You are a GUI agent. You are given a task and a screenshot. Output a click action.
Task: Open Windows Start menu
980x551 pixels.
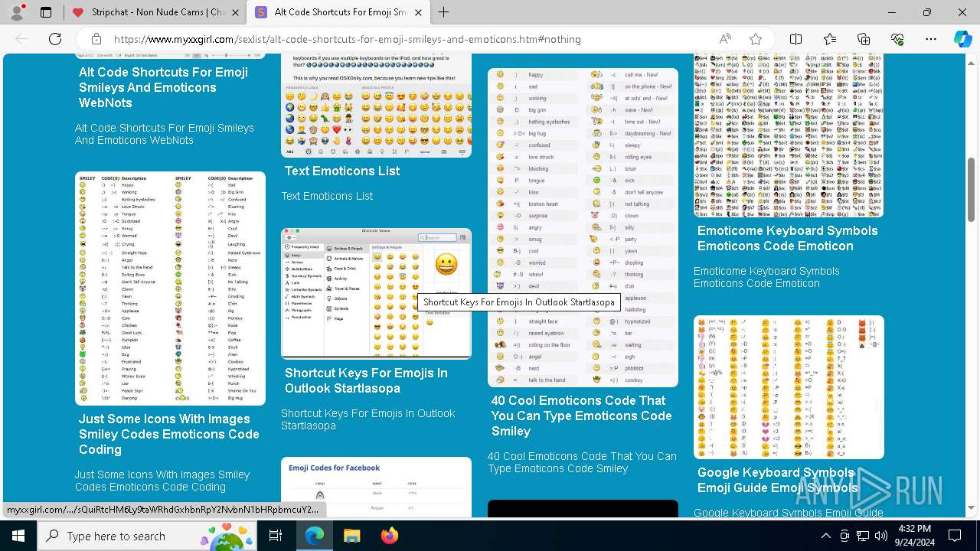coord(18,536)
